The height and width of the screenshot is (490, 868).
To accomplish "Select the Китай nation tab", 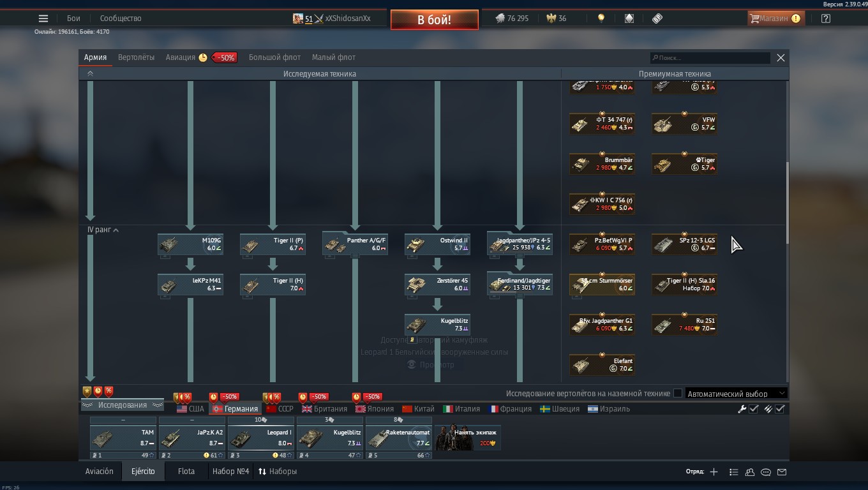I will [418, 409].
